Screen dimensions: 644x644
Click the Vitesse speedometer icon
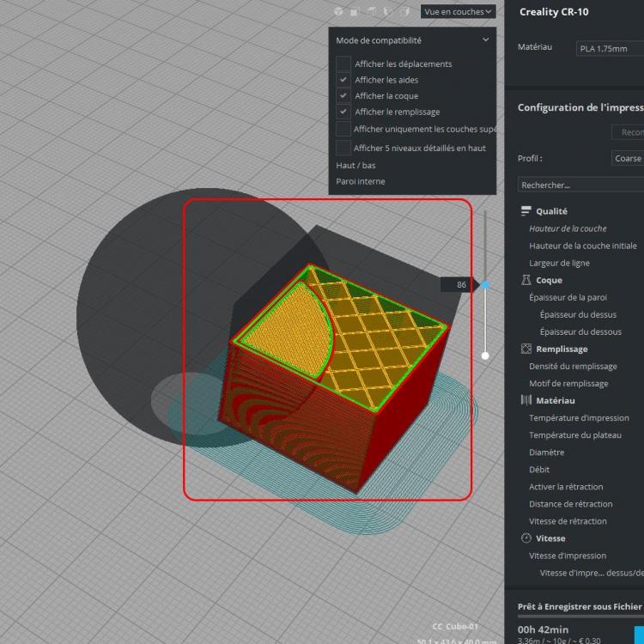tap(526, 538)
